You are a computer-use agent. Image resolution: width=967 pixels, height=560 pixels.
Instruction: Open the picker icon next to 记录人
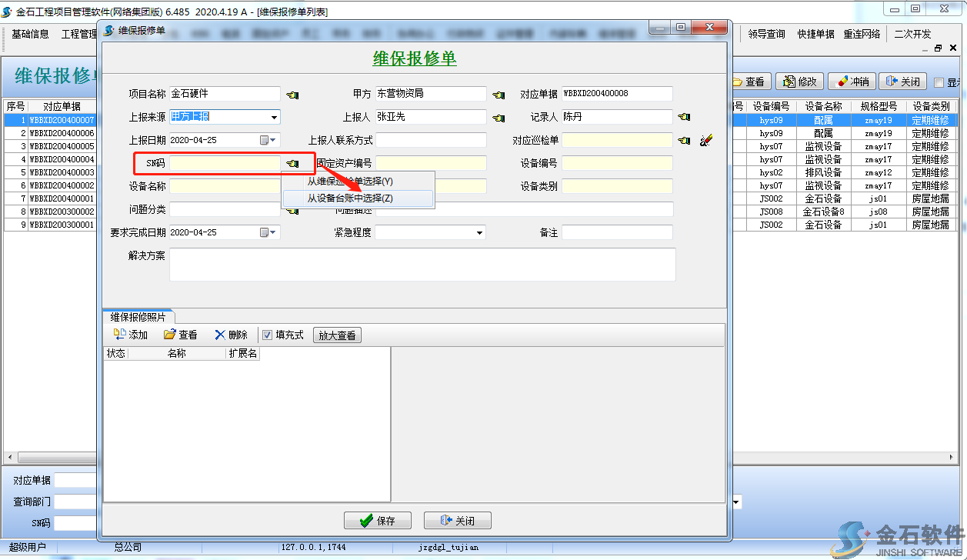click(x=684, y=118)
